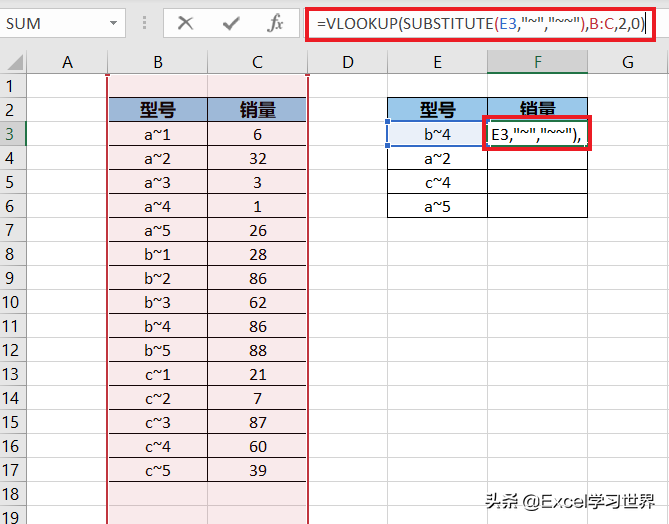Select column D header
This screenshot has width=669, height=524.
[348, 62]
